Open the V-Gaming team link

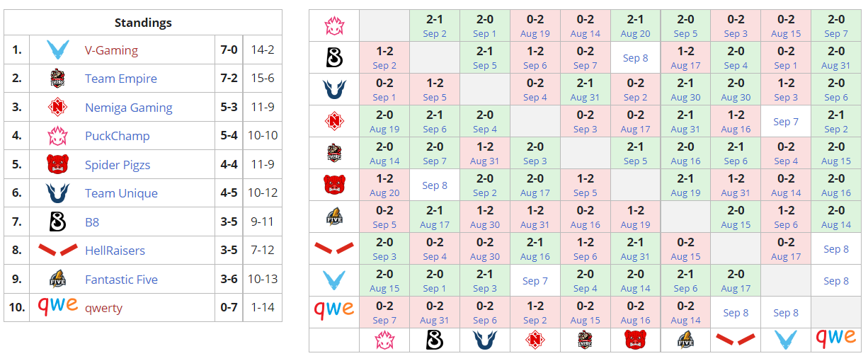111,50
